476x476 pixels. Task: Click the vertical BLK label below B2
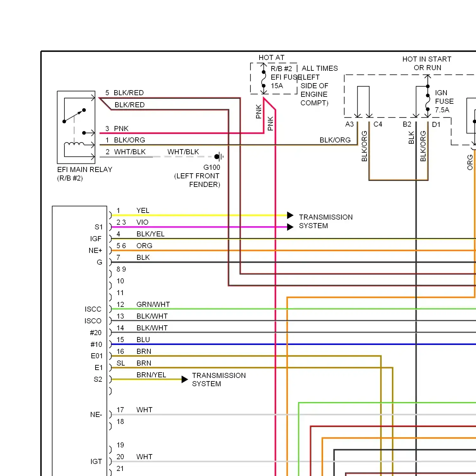tap(411, 137)
